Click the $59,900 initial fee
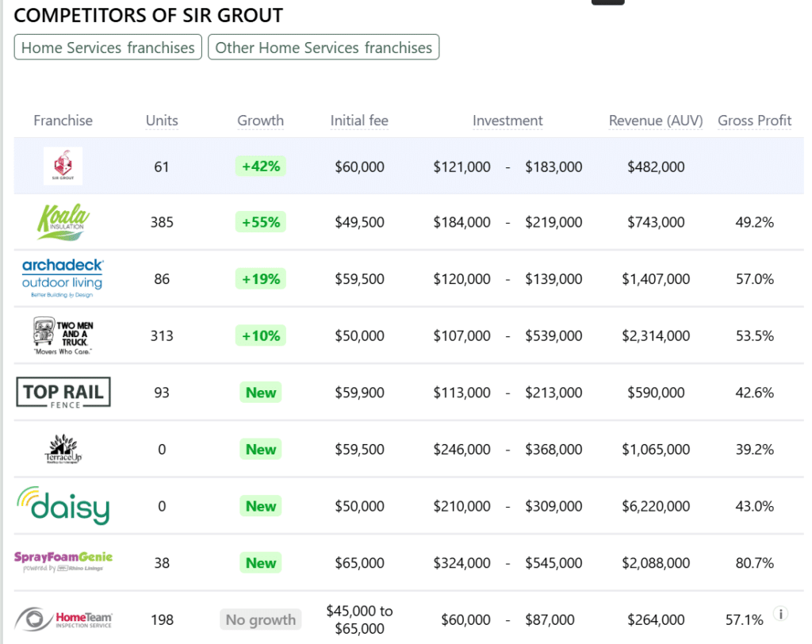The height and width of the screenshot is (644, 812). [x=359, y=393]
